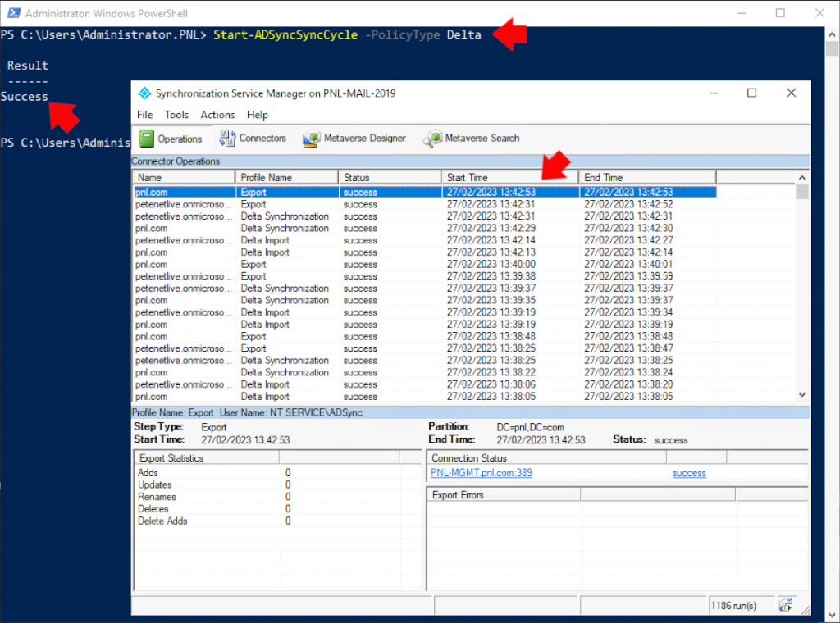This screenshot has width=840, height=623.
Task: Click the scroll down arrow in operations list
Action: tap(802, 394)
